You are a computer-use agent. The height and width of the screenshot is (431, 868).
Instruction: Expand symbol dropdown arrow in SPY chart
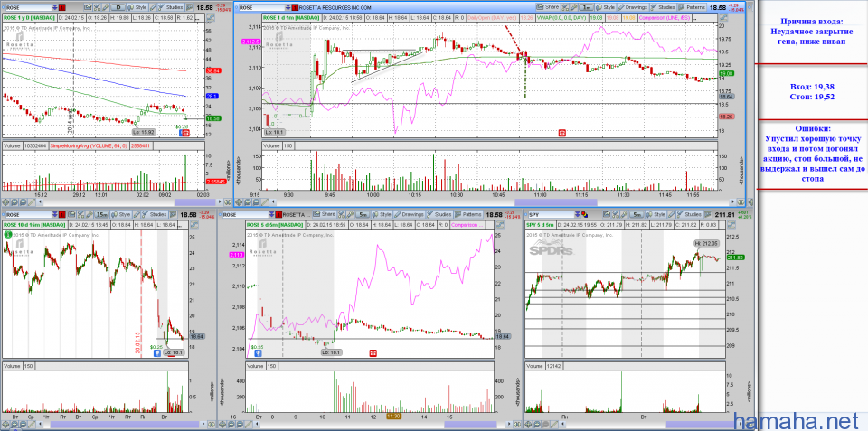coord(578,215)
